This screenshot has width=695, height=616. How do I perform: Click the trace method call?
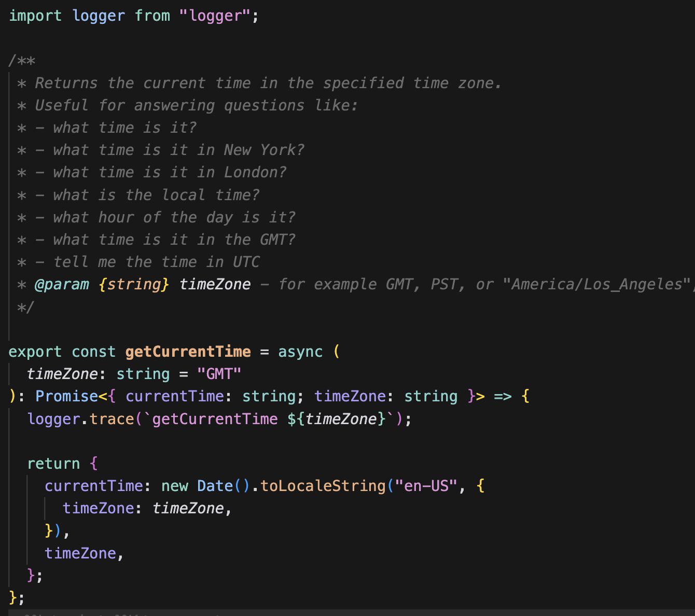click(112, 418)
